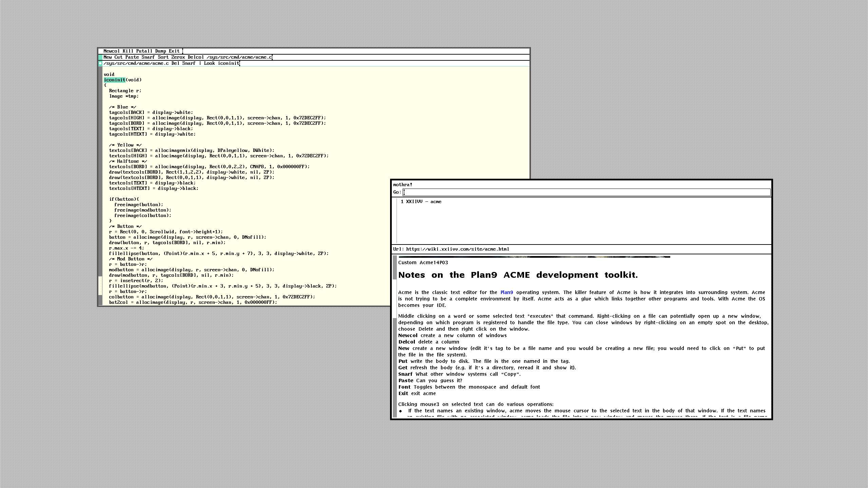Click the 'if(button){' line in acme
Image resolution: width=868 pixels, height=488 pixels.
point(124,199)
